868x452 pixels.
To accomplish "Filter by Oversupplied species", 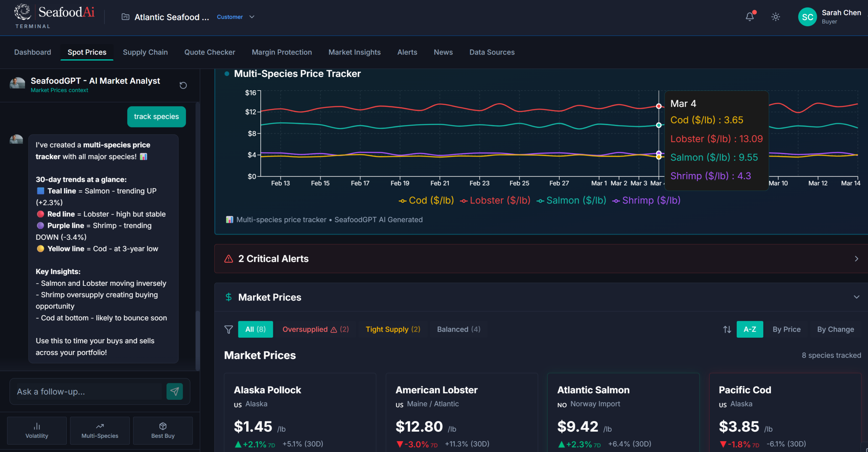I will point(315,329).
